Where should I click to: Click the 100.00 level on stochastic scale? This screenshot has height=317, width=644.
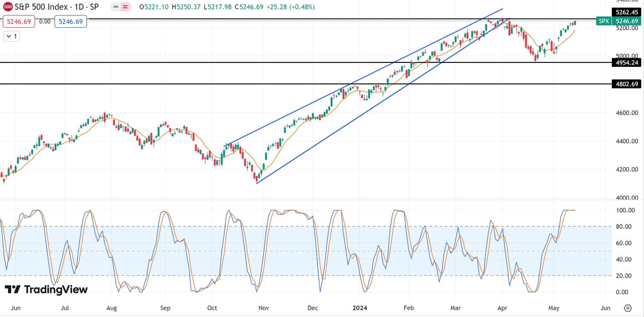click(x=626, y=210)
